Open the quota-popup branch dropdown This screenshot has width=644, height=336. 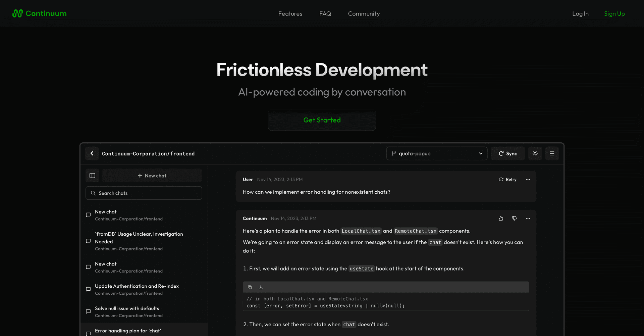(437, 153)
